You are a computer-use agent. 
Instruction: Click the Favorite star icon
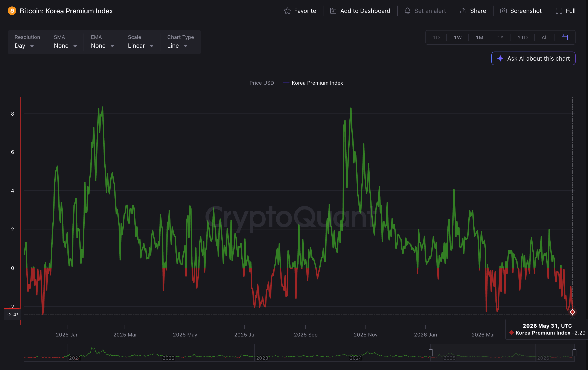pos(287,11)
